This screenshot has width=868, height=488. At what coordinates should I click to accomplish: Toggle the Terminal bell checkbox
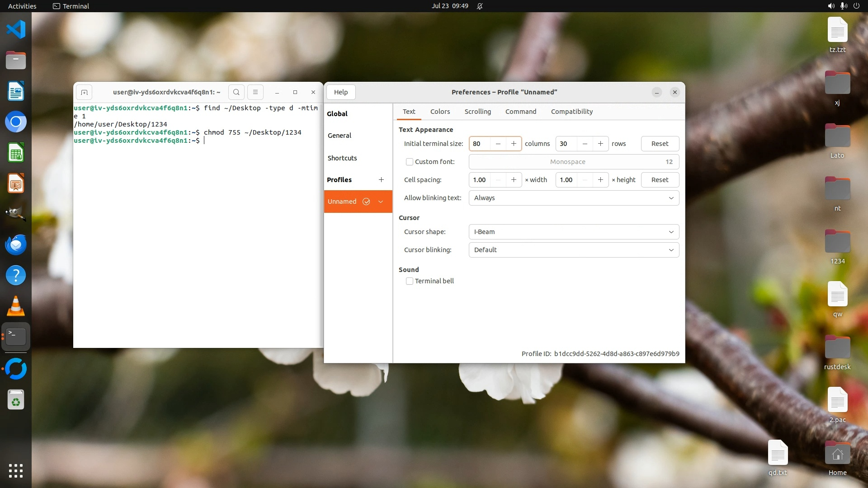410,281
